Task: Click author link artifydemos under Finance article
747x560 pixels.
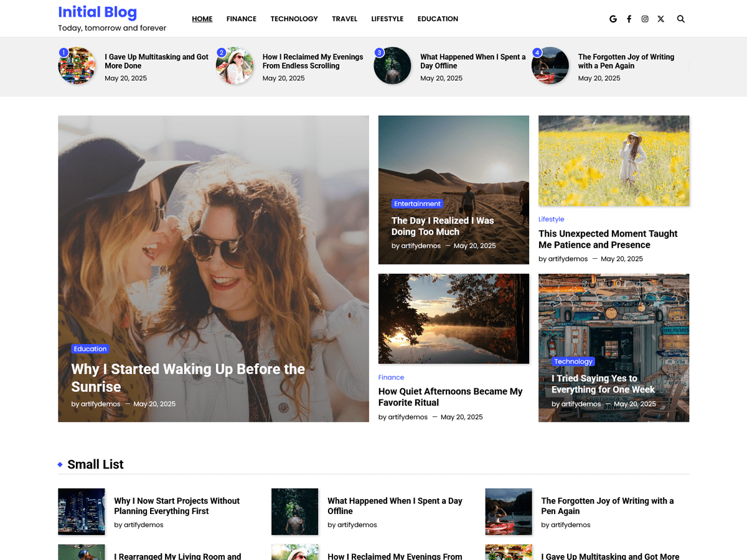Action: (408, 417)
